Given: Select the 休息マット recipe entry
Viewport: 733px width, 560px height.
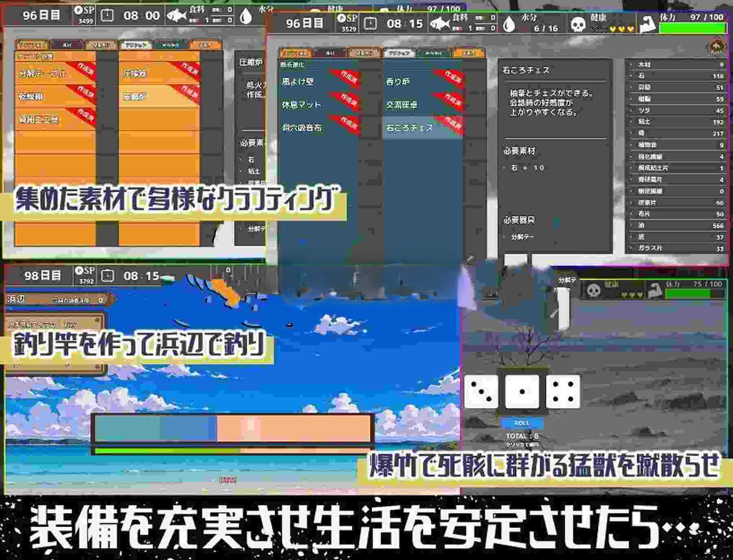Looking at the screenshot, I should tap(318, 105).
